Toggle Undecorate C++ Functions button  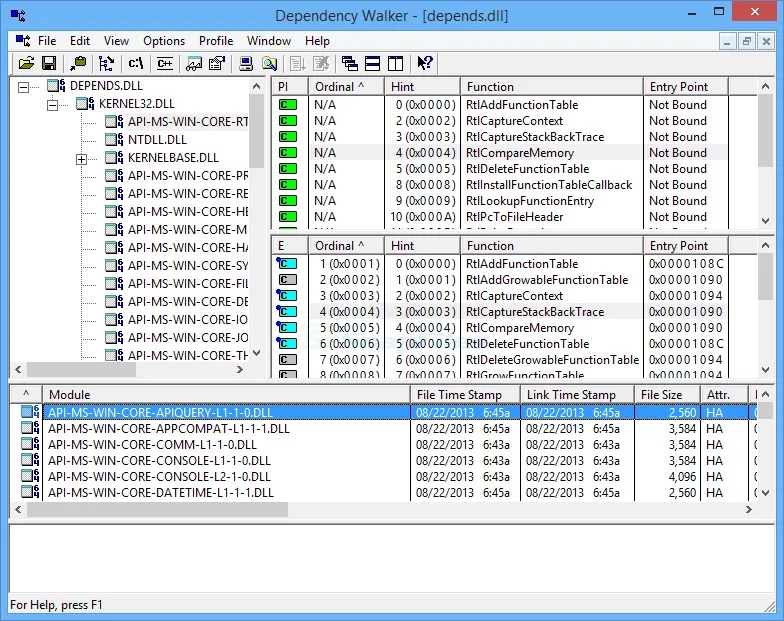tap(164, 64)
